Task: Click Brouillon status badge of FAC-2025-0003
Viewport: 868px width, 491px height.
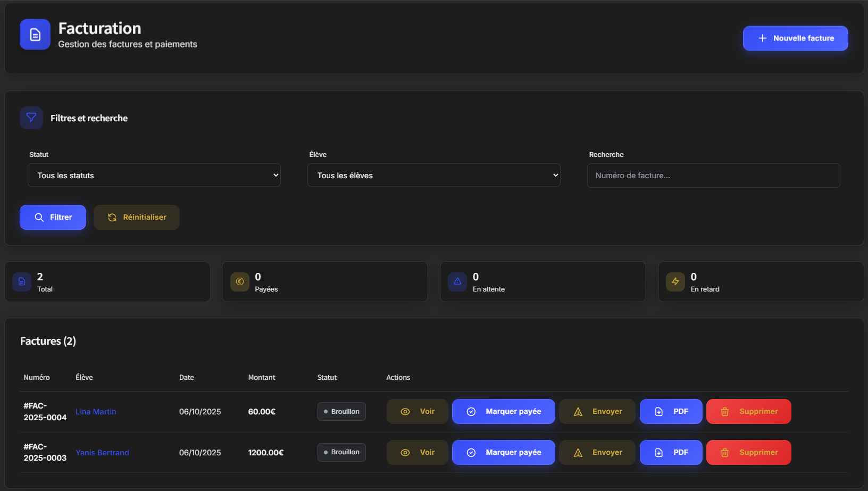Action: [x=341, y=452]
